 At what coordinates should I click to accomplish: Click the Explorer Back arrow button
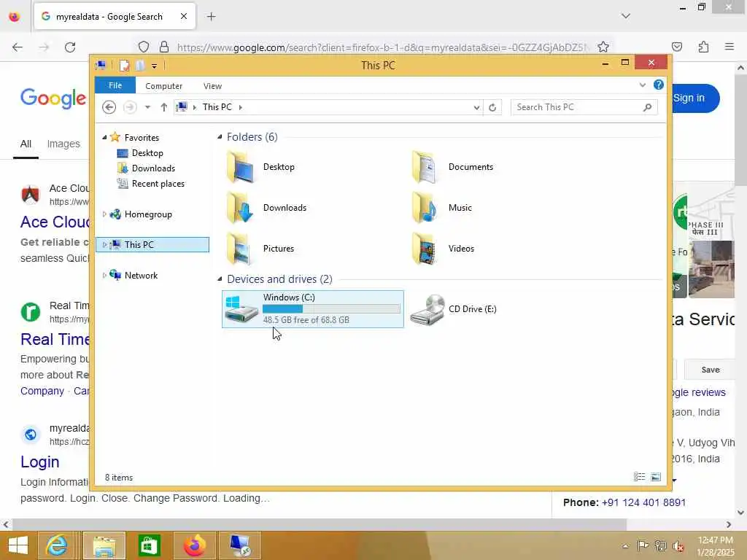(109, 107)
